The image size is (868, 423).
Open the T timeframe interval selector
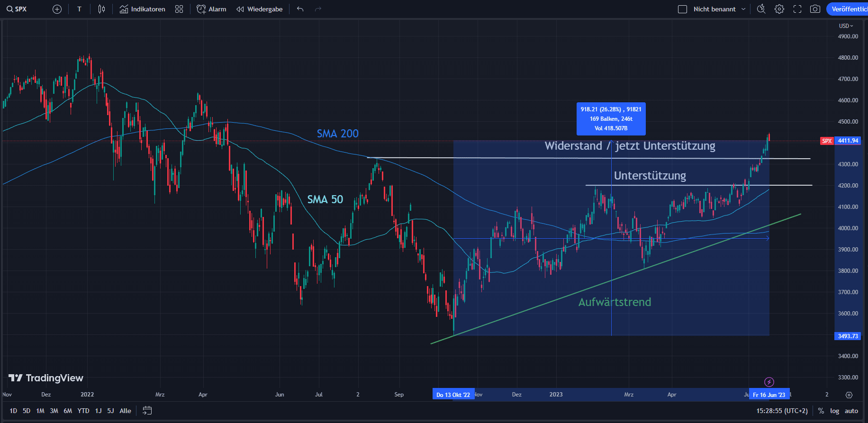(x=79, y=9)
